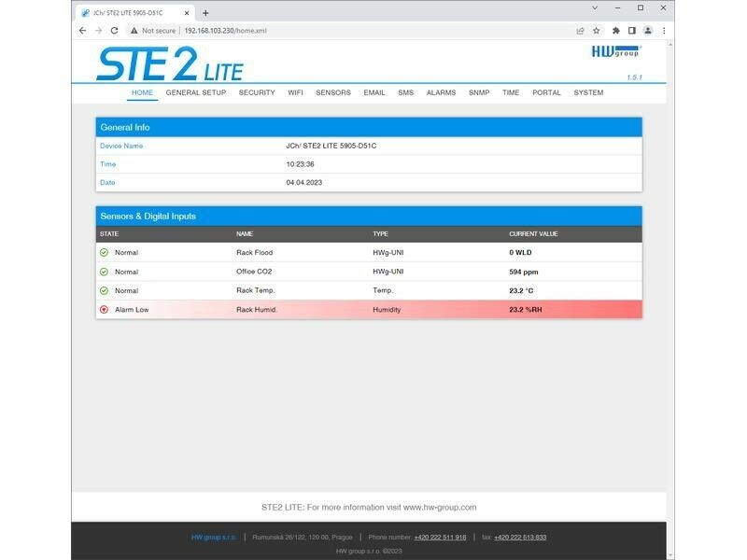The width and height of the screenshot is (747, 560).
Task: Click the green Normal icon for Rack Flood
Action: [104, 252]
